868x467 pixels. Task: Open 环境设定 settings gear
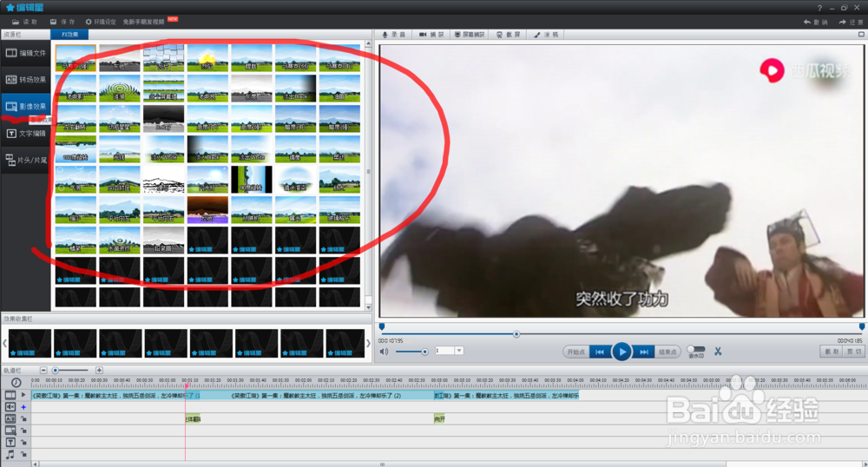(x=100, y=22)
